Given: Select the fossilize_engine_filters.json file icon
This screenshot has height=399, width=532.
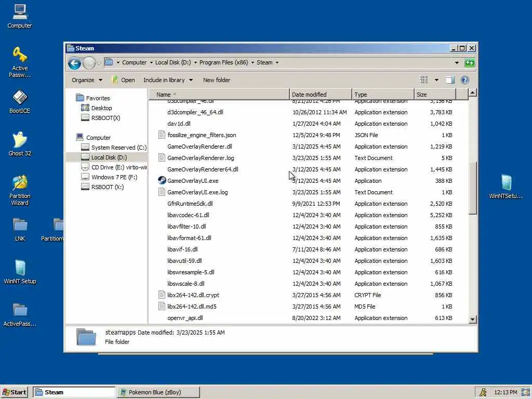Looking at the screenshot, I should click(x=162, y=135).
